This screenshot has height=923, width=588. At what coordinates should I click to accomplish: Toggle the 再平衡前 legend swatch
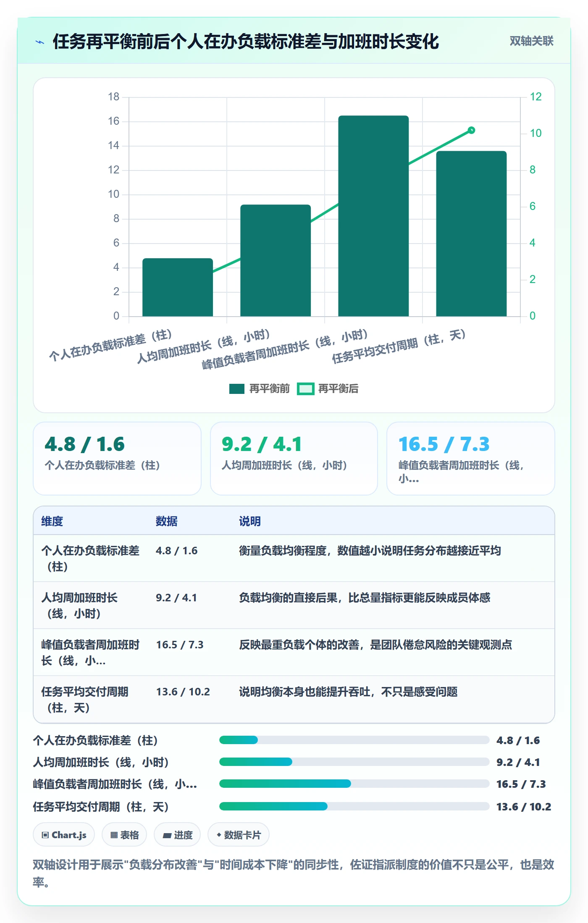coord(237,389)
